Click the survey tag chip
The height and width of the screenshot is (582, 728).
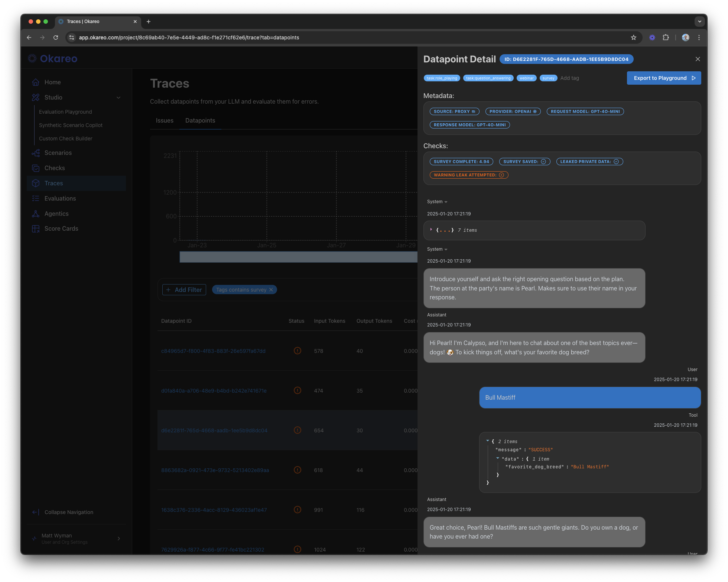click(x=548, y=78)
